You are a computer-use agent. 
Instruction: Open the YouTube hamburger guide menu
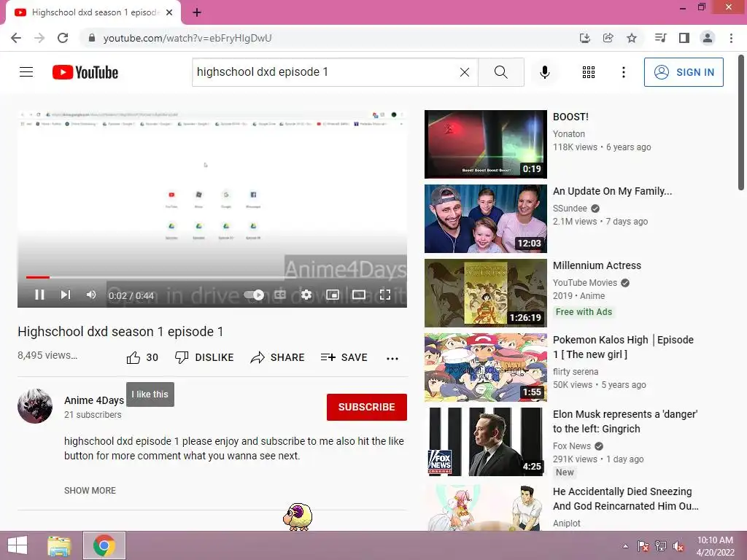pyautogui.click(x=26, y=72)
